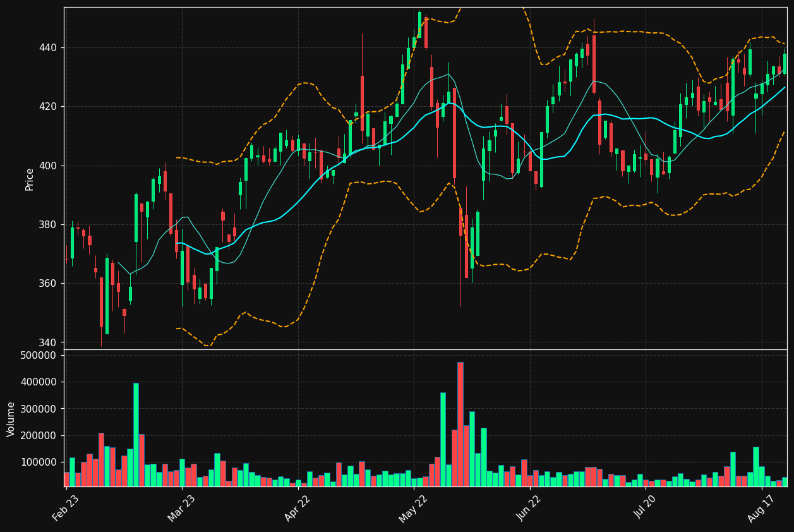Click the 'Volume' y-axis label
This screenshot has width=794, height=532.
coord(11,419)
